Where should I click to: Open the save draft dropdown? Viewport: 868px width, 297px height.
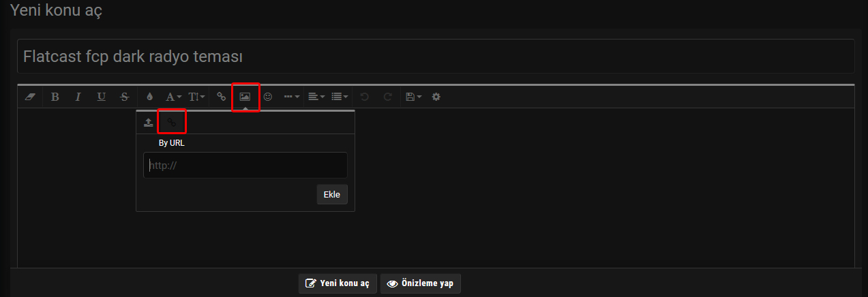413,97
